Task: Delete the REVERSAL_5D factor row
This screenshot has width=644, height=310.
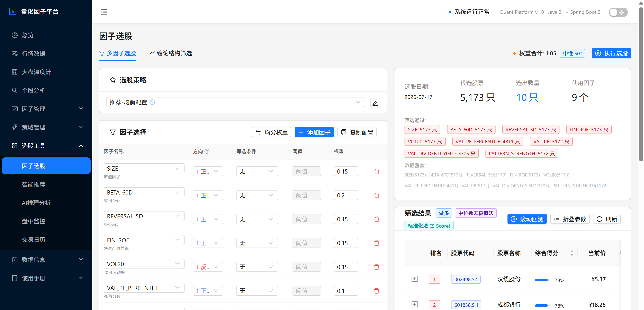Action: coord(376,219)
